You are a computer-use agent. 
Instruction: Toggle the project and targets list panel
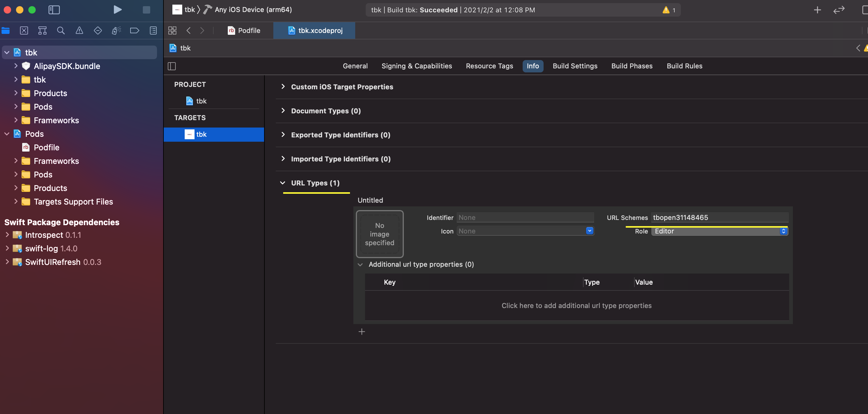coord(172,66)
